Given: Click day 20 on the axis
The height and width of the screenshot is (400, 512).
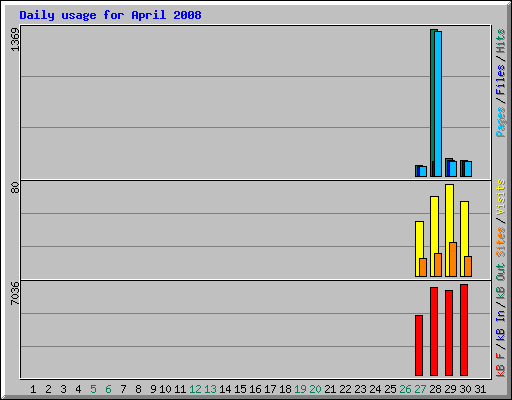Looking at the screenshot, I should (x=315, y=389).
